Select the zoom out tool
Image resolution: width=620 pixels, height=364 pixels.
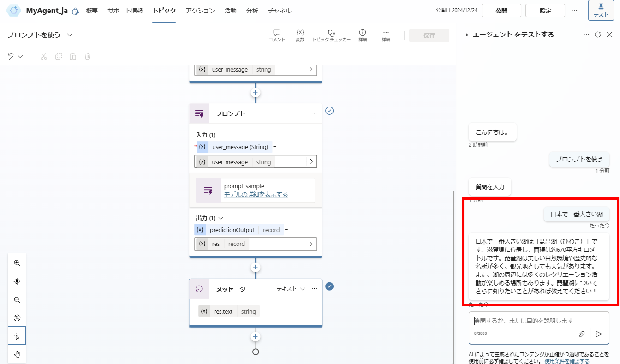pyautogui.click(x=17, y=299)
